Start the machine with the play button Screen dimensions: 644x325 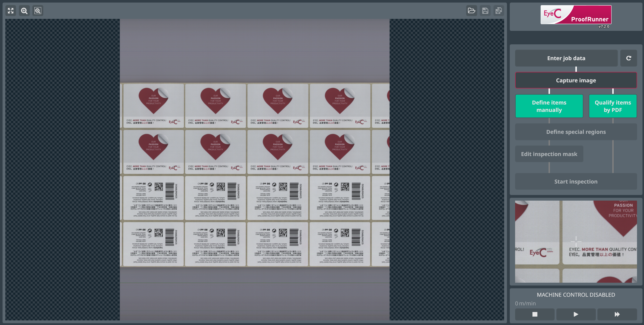(576, 314)
